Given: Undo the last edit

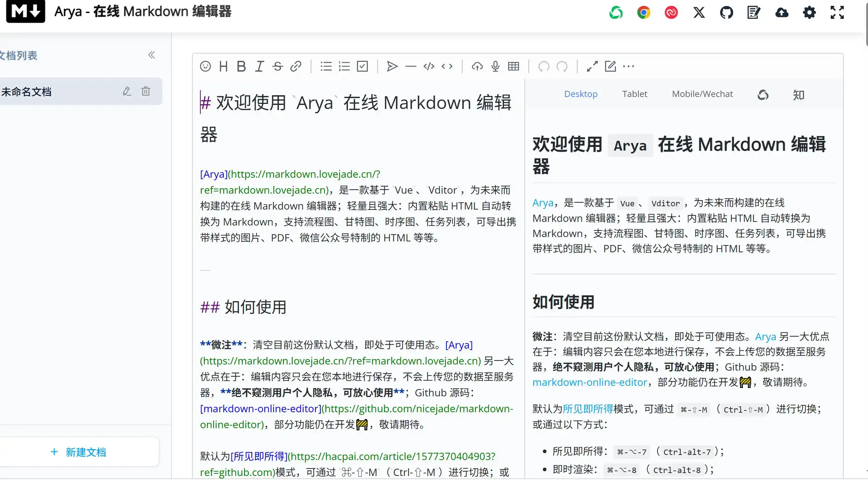Looking at the screenshot, I should point(544,66).
